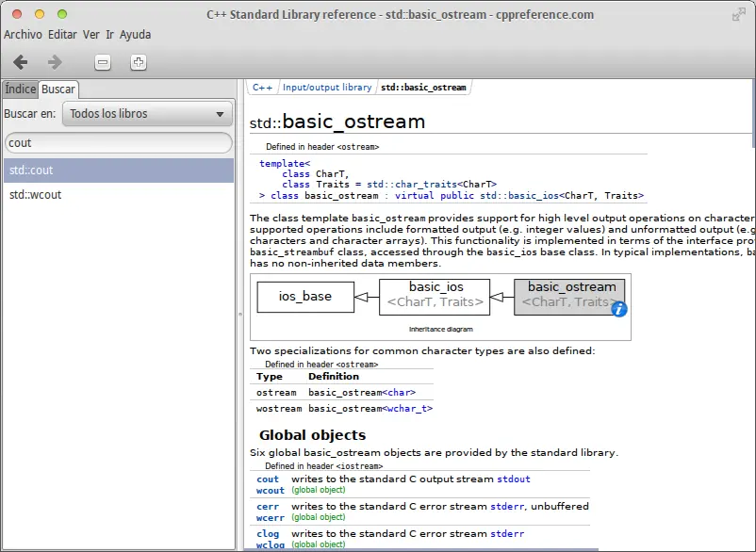
Task: Click ios_base box in the inheritance diagram
Action: point(305,297)
